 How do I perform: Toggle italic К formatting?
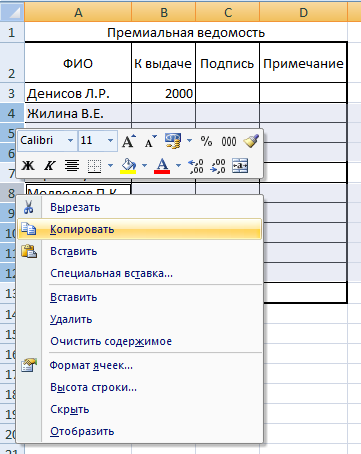[50, 165]
